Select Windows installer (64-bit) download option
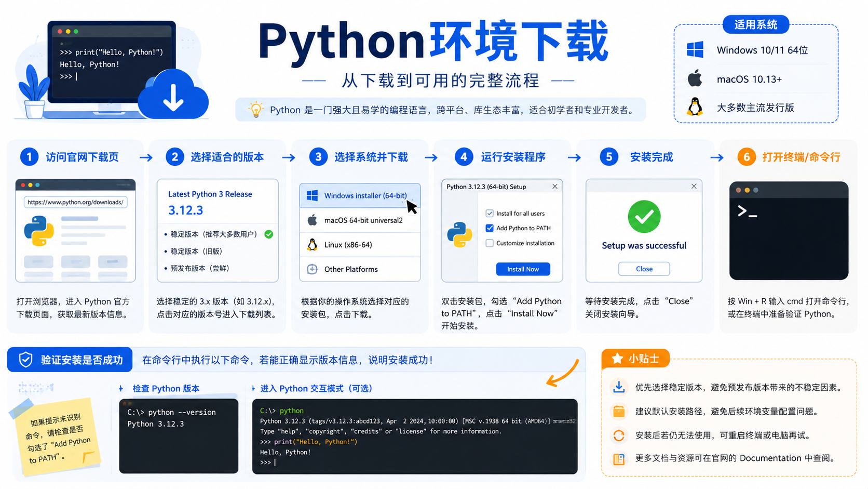868x489 pixels. click(x=360, y=195)
